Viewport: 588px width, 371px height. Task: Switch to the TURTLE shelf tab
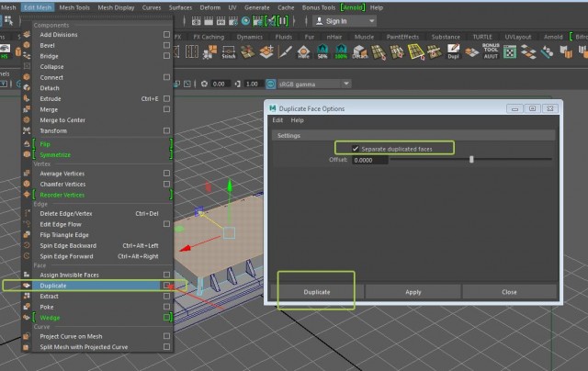[x=482, y=37]
